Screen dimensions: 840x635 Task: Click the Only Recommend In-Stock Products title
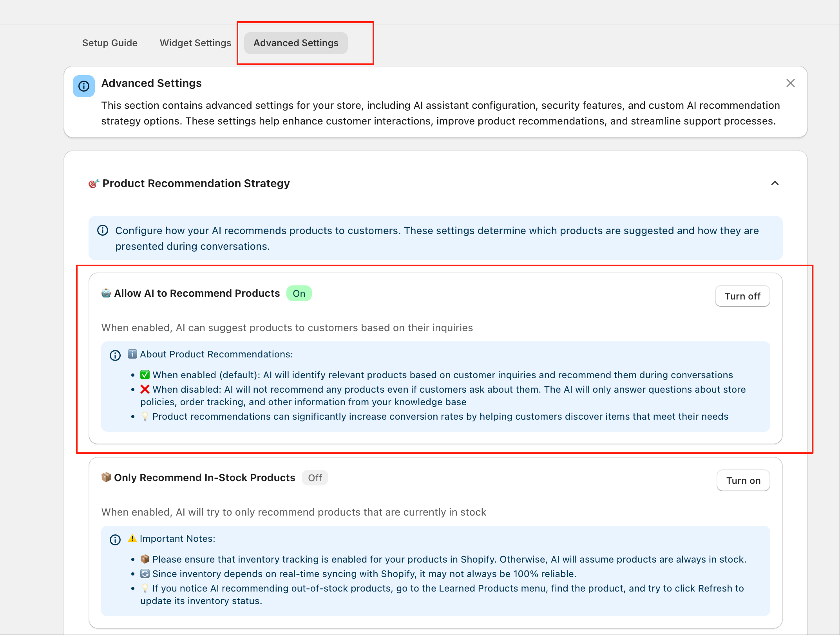click(x=204, y=478)
